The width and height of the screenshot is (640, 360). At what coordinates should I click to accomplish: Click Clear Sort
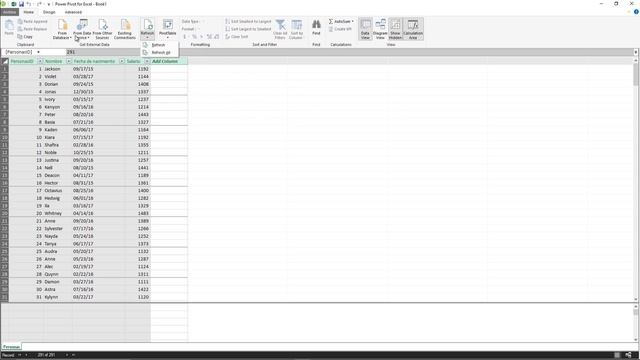coord(237,37)
